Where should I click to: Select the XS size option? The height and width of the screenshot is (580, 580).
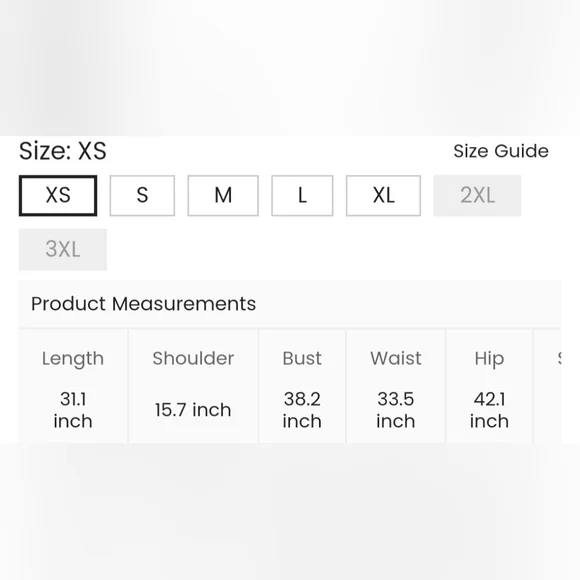click(58, 195)
